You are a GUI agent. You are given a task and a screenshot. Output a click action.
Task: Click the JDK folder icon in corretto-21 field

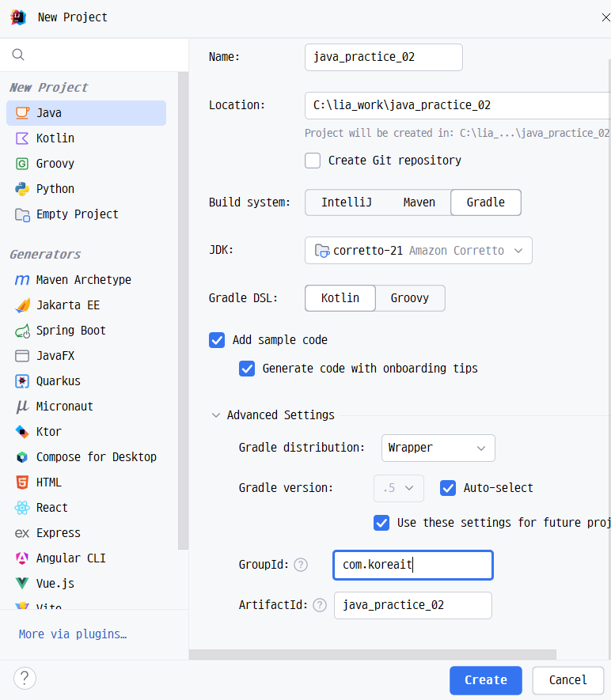point(322,251)
